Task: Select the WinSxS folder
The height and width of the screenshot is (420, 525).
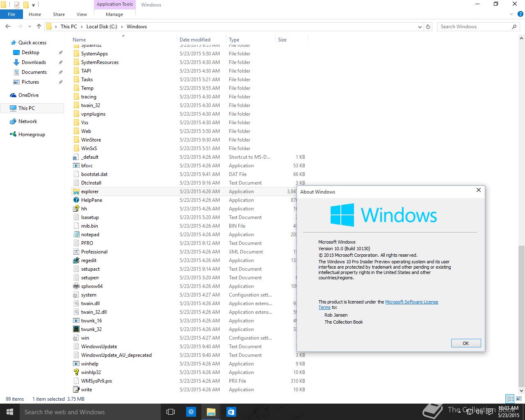Action: click(x=89, y=148)
